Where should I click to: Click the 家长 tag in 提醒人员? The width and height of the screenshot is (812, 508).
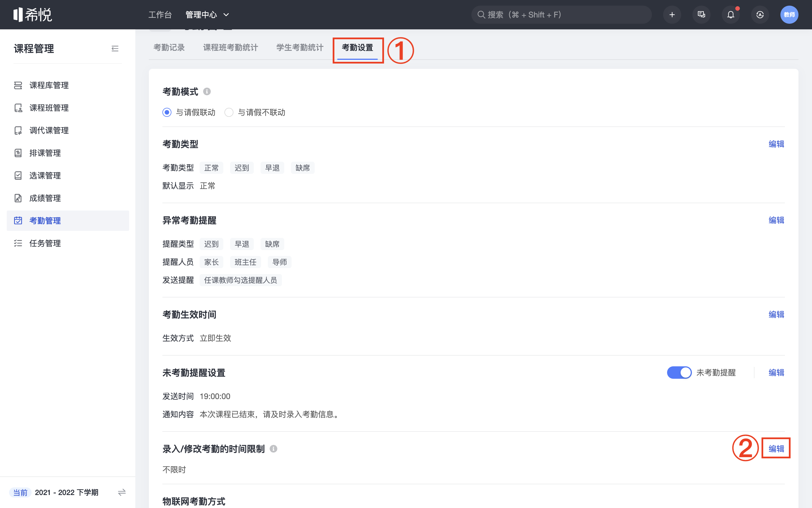(211, 262)
